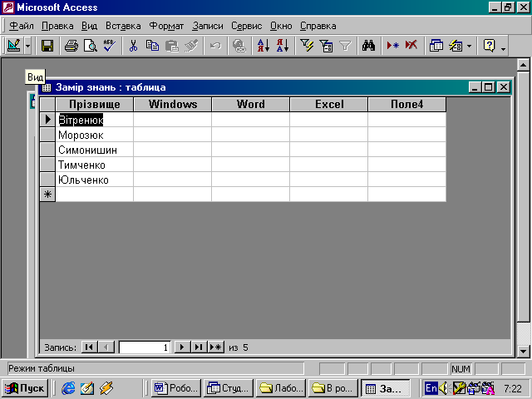Go to next record navigation button
The width and height of the screenshot is (532, 399).
coord(182,347)
